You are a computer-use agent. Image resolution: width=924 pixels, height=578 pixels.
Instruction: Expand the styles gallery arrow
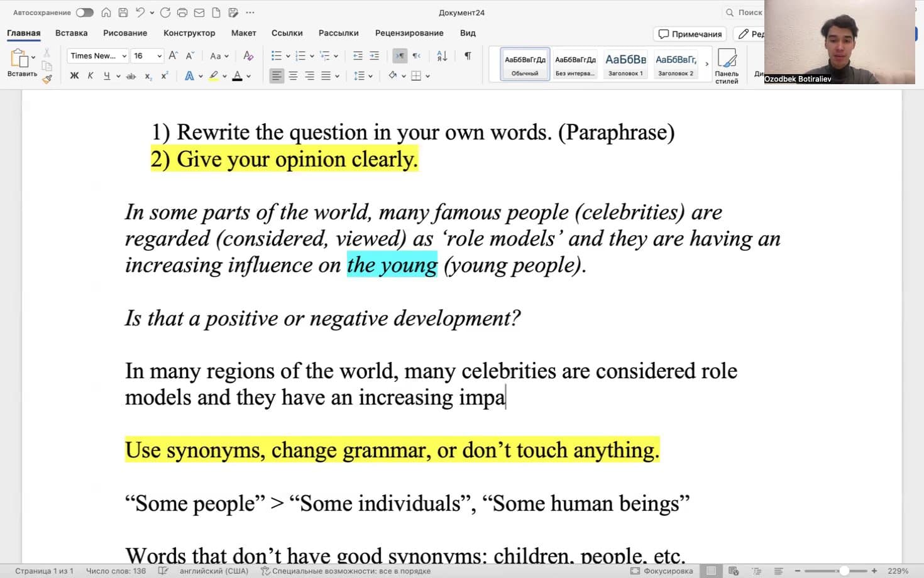(707, 64)
